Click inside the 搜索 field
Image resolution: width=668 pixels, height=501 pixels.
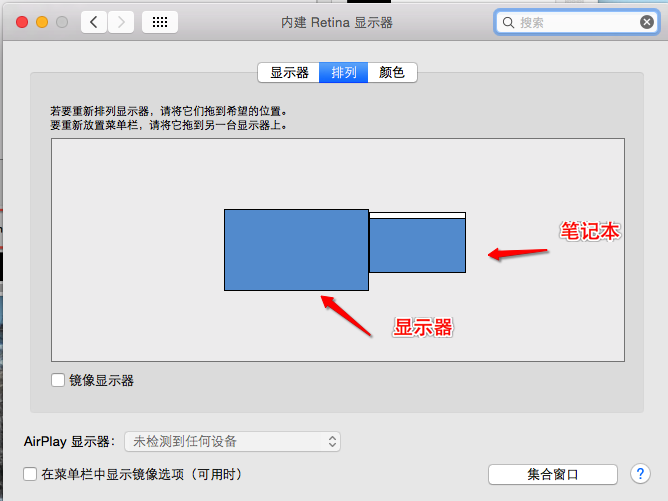pos(575,22)
